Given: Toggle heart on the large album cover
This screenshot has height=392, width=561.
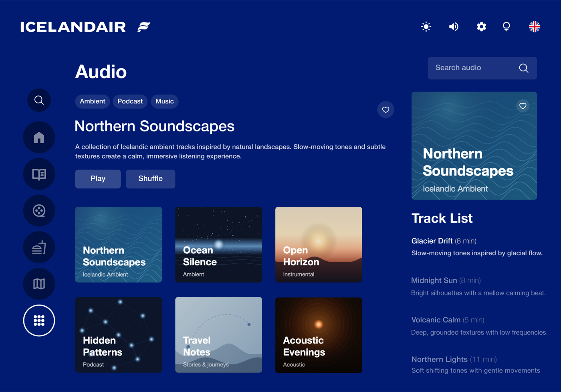Looking at the screenshot, I should (x=523, y=106).
